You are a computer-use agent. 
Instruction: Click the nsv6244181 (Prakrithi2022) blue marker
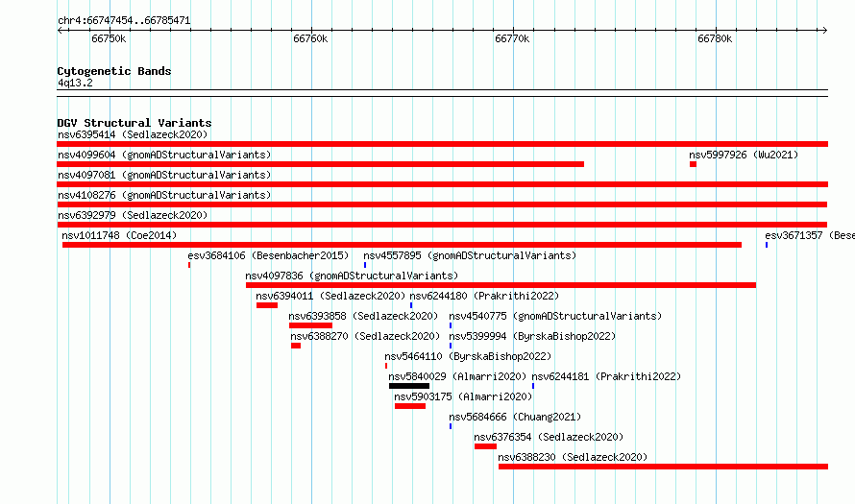(x=533, y=386)
